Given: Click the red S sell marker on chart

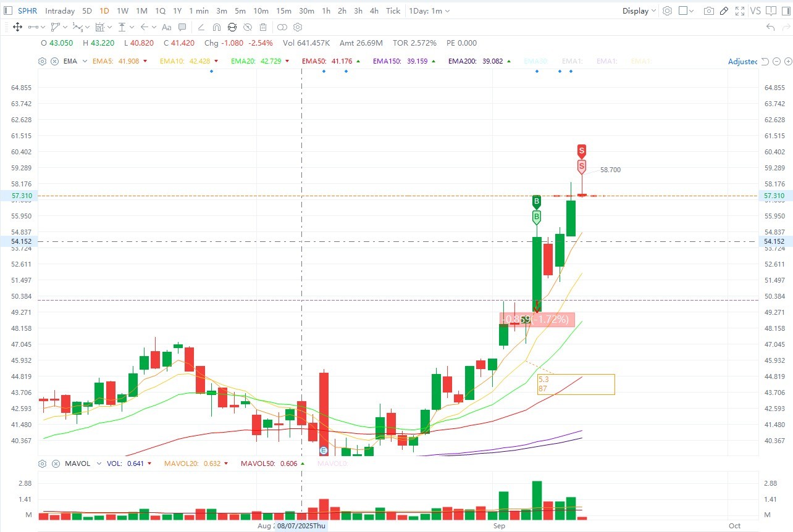Looking at the screenshot, I should click(581, 151).
